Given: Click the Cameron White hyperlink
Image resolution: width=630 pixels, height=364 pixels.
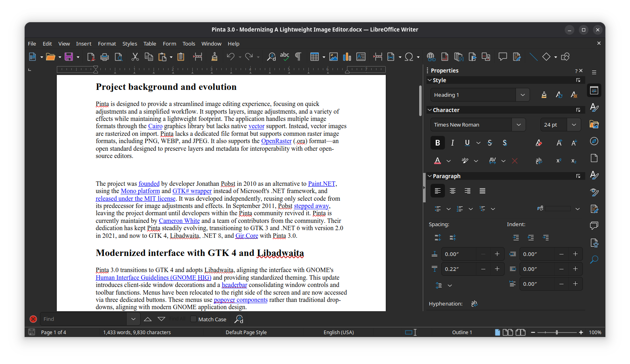Looking at the screenshot, I should tap(179, 220).
